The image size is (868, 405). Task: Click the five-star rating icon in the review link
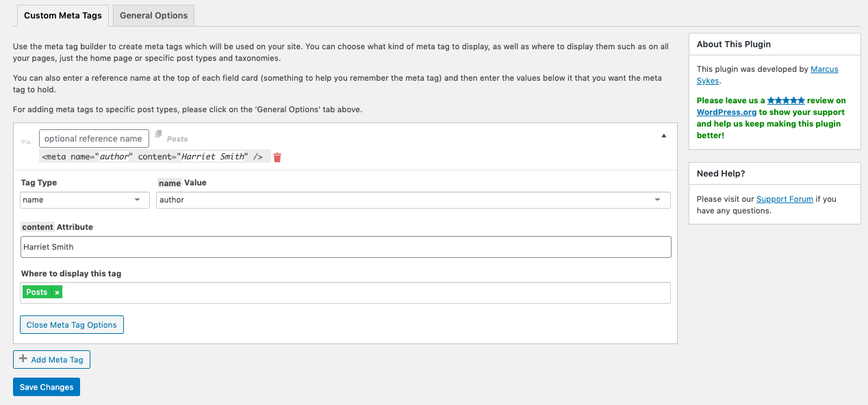pyautogui.click(x=787, y=100)
